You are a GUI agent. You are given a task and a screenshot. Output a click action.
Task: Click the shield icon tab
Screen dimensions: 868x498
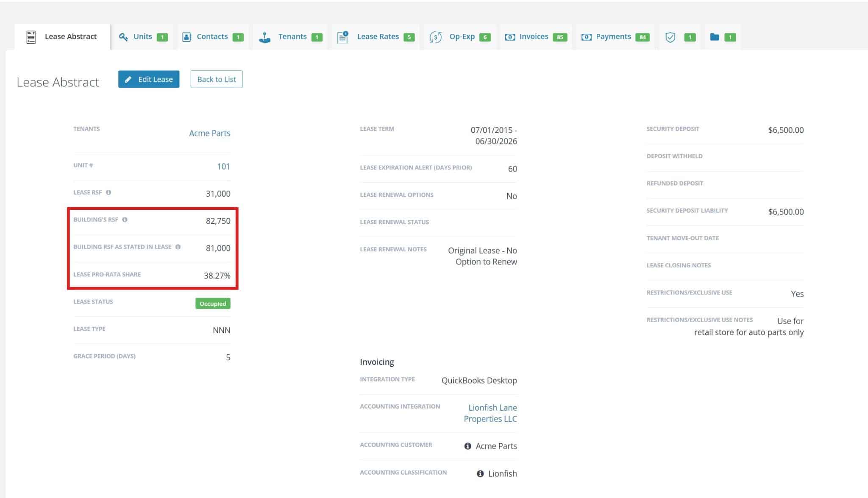pyautogui.click(x=670, y=37)
